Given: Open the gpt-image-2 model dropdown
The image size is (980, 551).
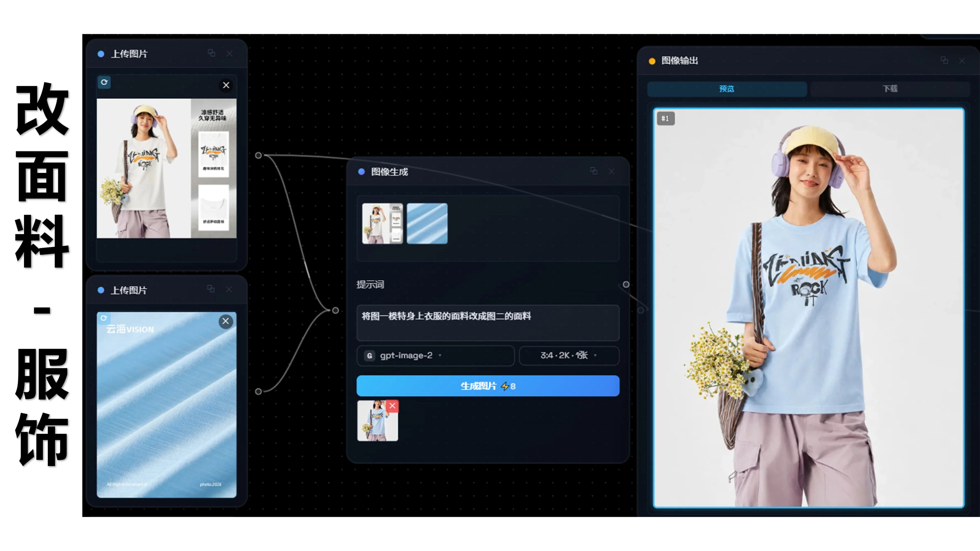Looking at the screenshot, I should pos(436,356).
